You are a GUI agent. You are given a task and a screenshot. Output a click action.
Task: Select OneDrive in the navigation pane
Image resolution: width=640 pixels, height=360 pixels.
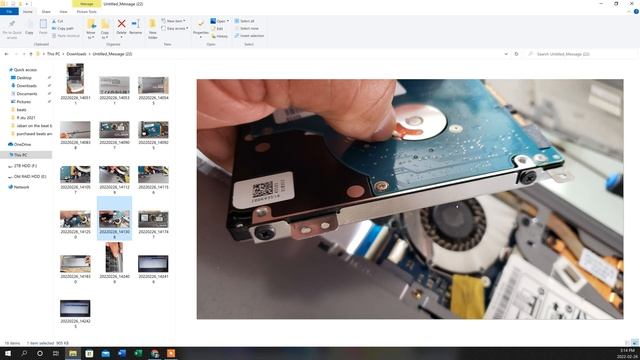[x=22, y=144]
